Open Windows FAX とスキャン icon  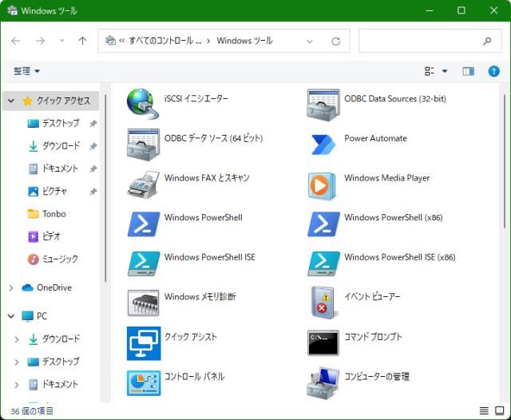coord(143,184)
